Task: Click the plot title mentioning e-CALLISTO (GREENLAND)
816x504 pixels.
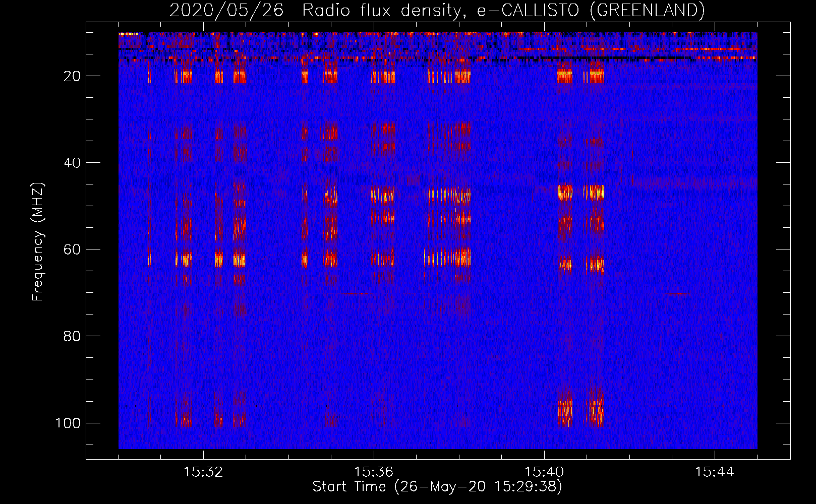Action: click(x=437, y=10)
